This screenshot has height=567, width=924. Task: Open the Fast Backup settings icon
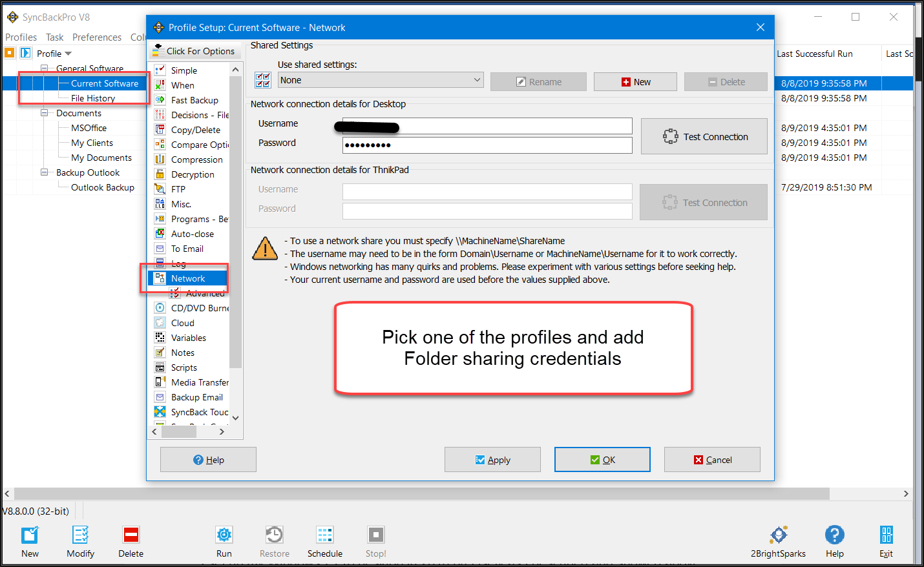coord(160,99)
